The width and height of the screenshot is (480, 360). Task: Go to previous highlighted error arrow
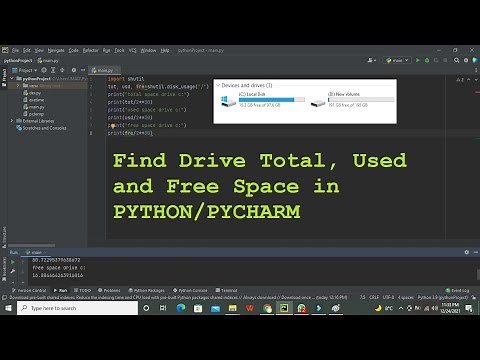point(469,80)
